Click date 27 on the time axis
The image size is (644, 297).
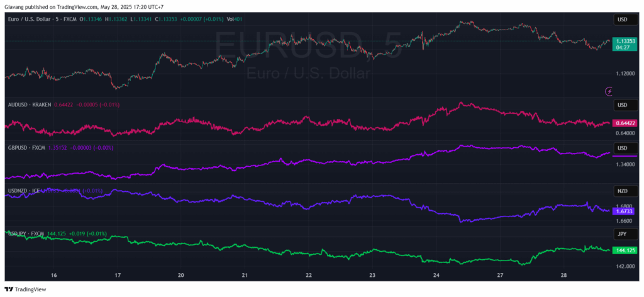point(500,276)
